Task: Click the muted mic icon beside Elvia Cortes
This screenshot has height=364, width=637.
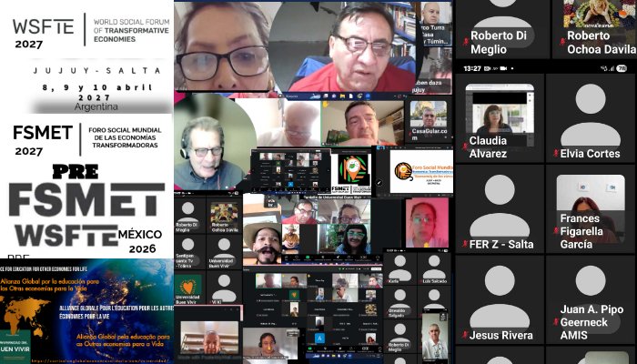Action: 556,153
